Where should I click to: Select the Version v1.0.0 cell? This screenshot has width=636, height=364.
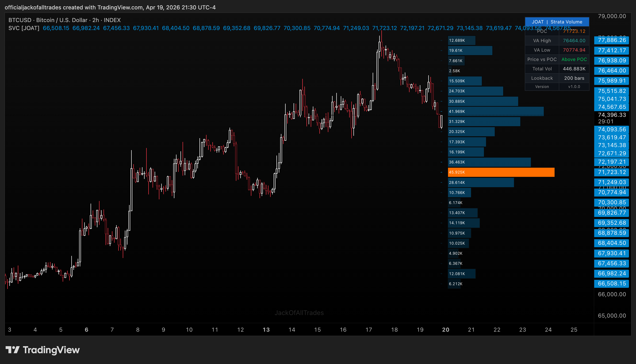(x=574, y=87)
